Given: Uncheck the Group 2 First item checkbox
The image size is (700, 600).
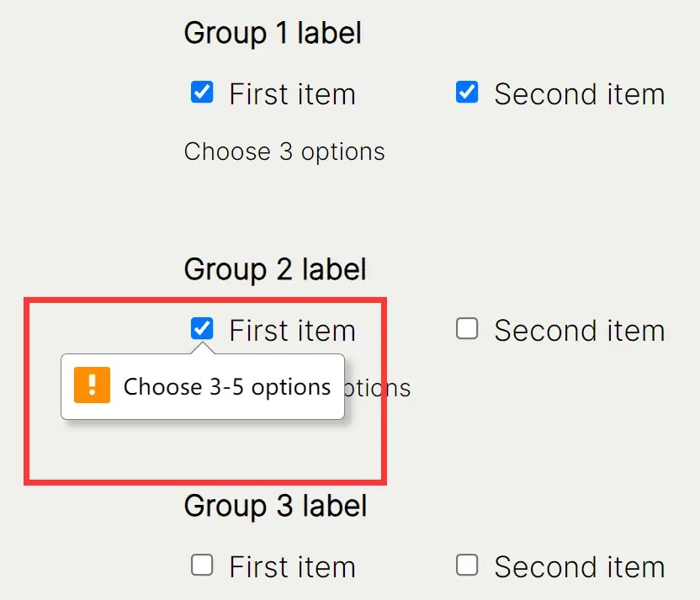Looking at the screenshot, I should 202,329.
